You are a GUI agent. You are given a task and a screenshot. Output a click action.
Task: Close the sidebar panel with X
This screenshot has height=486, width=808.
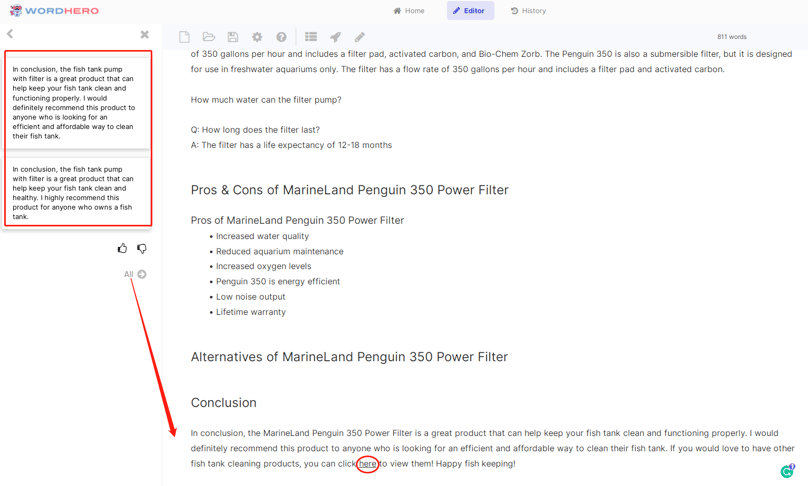(145, 35)
